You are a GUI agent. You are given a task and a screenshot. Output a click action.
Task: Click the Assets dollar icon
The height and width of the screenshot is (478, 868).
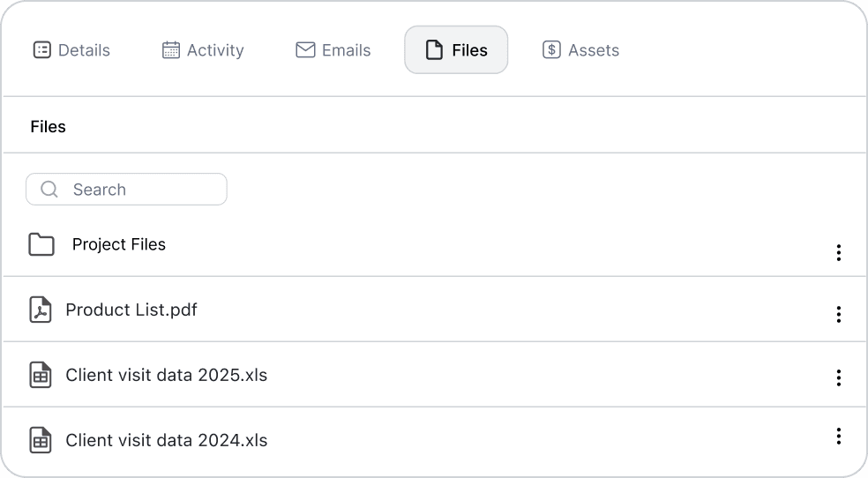(x=551, y=50)
